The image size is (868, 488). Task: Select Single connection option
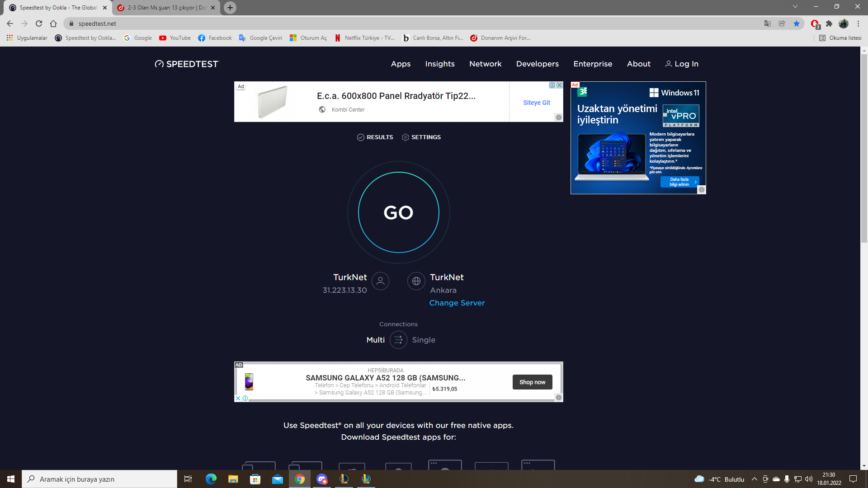click(424, 340)
